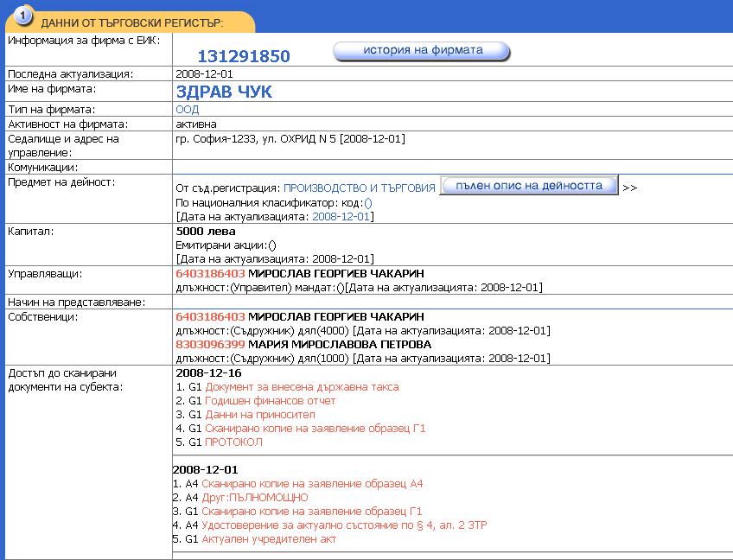
Task: Click the длъжност:(Управител) мандат line
Action: (359, 288)
